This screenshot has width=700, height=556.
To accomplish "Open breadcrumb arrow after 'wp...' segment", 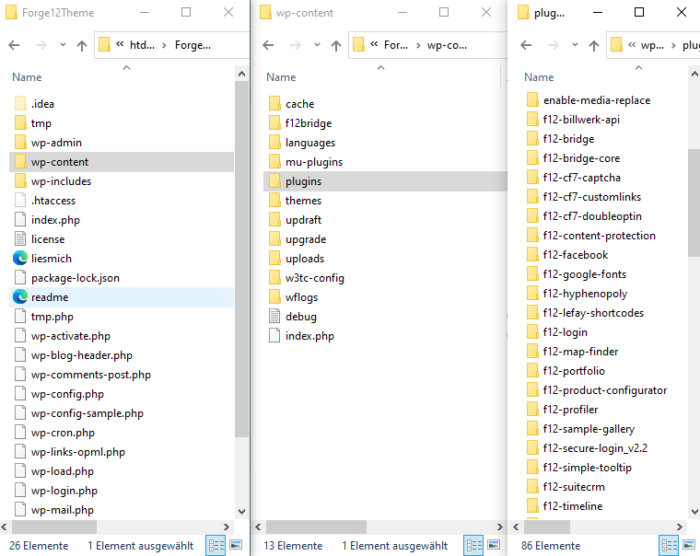I will [673, 45].
